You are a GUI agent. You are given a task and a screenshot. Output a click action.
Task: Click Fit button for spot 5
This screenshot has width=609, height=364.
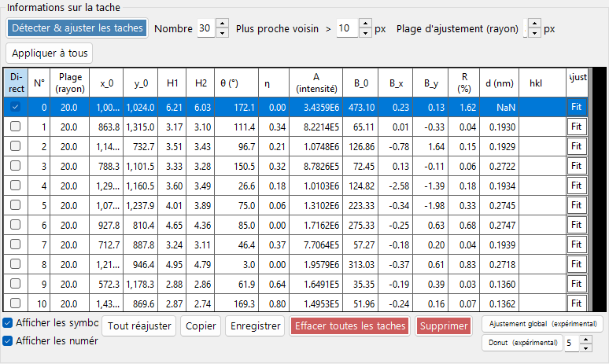pyautogui.click(x=577, y=205)
